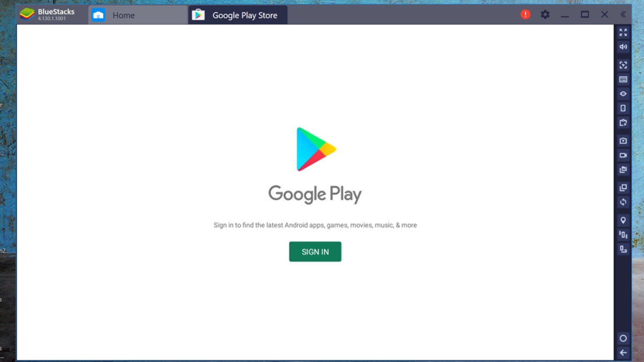This screenshot has width=644, height=362.
Task: Click the green SIGN IN button
Action: click(x=315, y=252)
